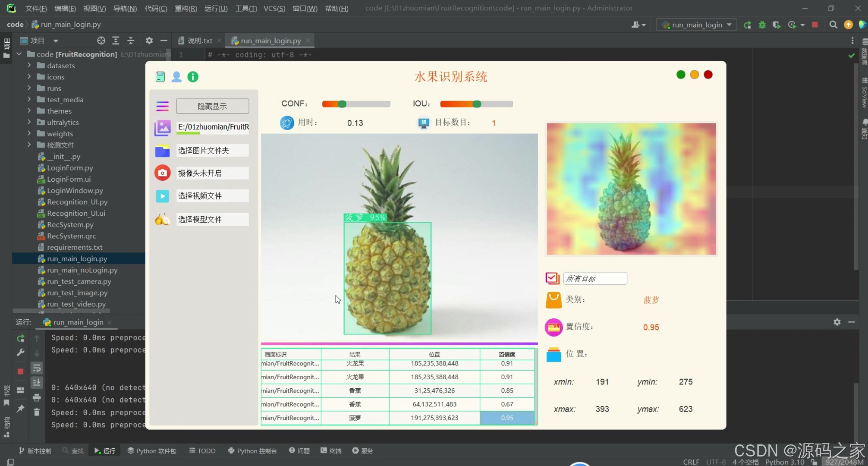
Task: Toggle the checkbox icon beside 所有目标
Action: click(x=552, y=278)
